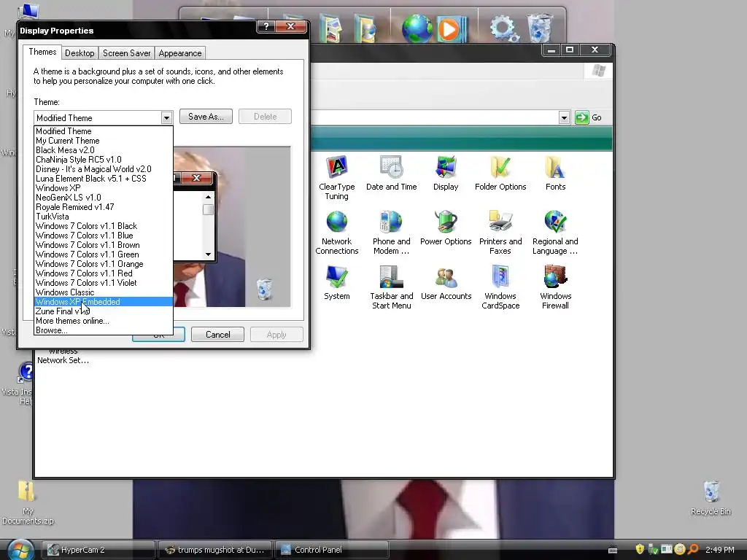Open the Fonts folder icon
The height and width of the screenshot is (560, 747).
(x=555, y=174)
